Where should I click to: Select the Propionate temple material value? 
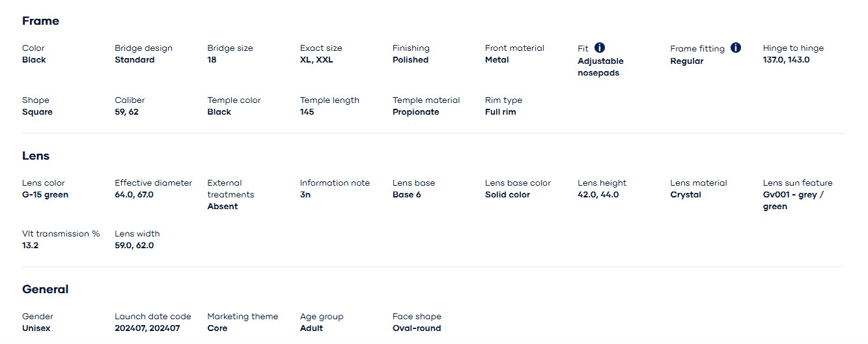click(x=415, y=112)
